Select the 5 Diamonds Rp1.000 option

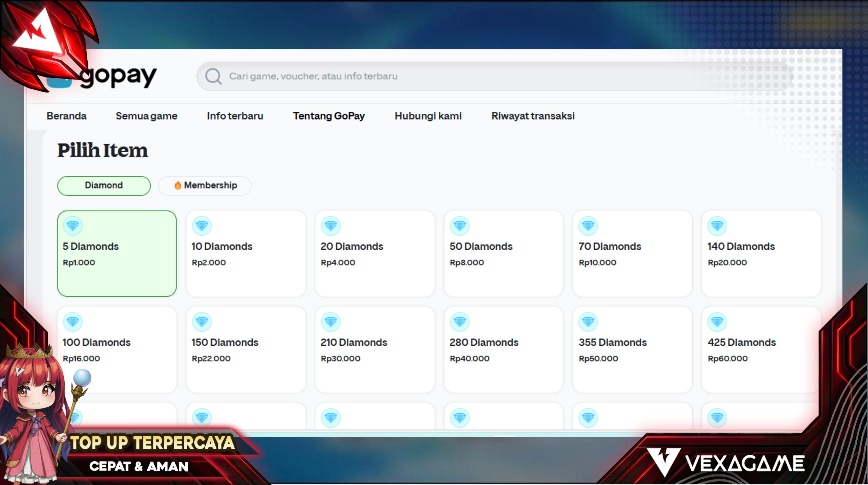(x=117, y=254)
